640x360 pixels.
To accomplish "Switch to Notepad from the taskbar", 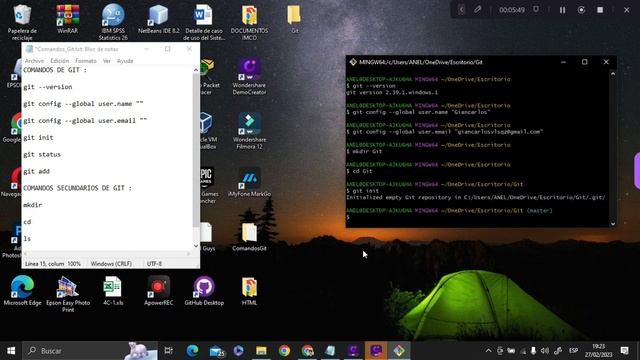I will click(x=330, y=351).
